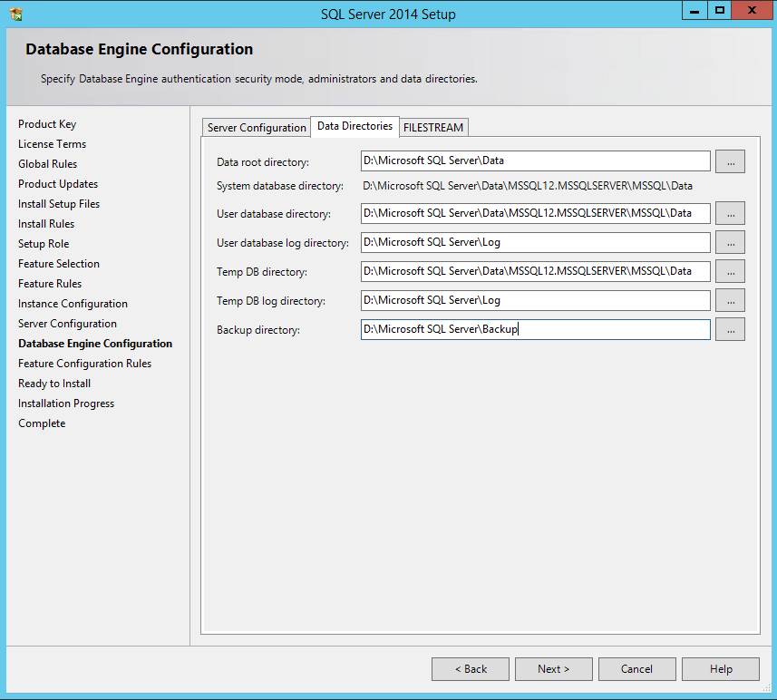Browse for User database log directory
This screenshot has width=777, height=700.
point(730,243)
